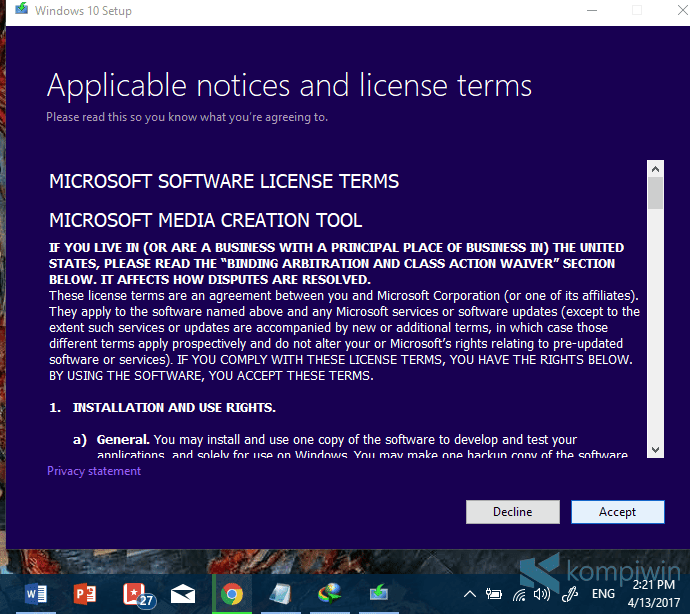Open PowerPoint from the taskbar
The width and height of the screenshot is (690, 614).
(85, 594)
